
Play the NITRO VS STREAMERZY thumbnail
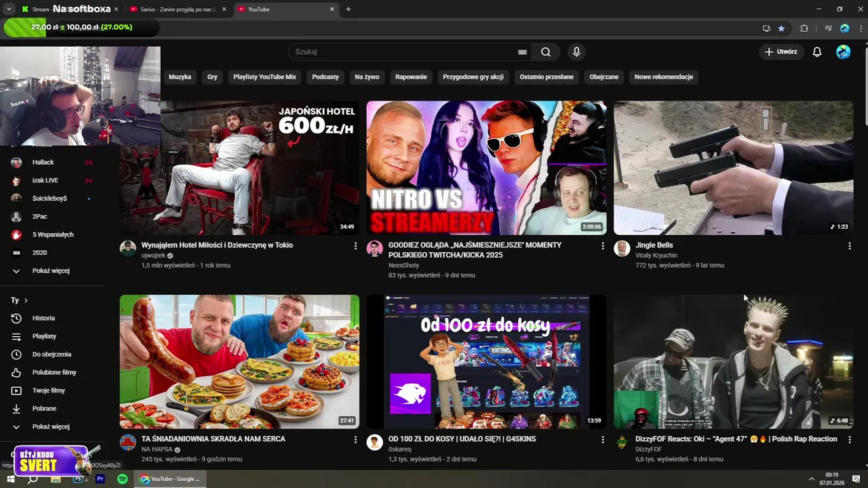tap(486, 168)
